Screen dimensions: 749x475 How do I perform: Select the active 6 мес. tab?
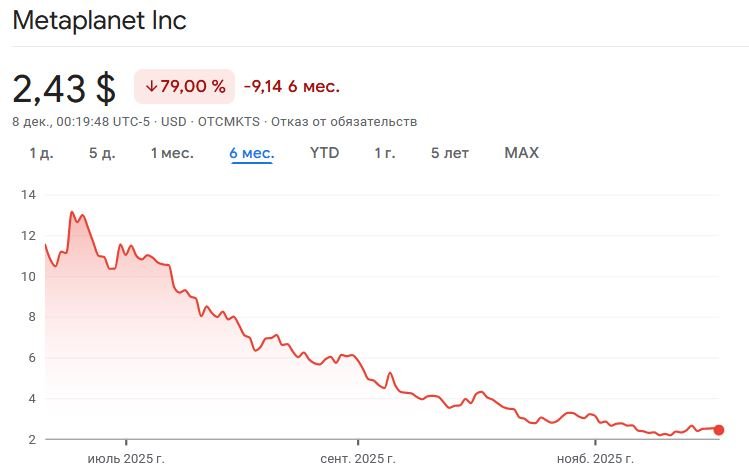[x=252, y=153]
